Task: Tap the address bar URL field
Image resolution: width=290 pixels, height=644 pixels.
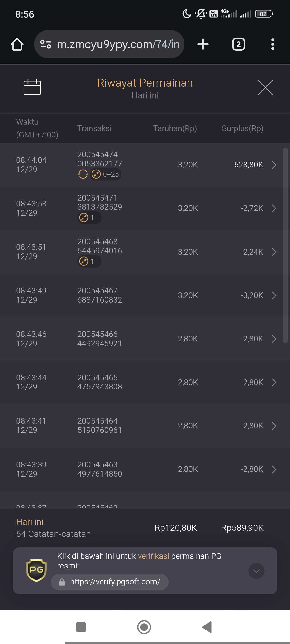Action: 118,44
